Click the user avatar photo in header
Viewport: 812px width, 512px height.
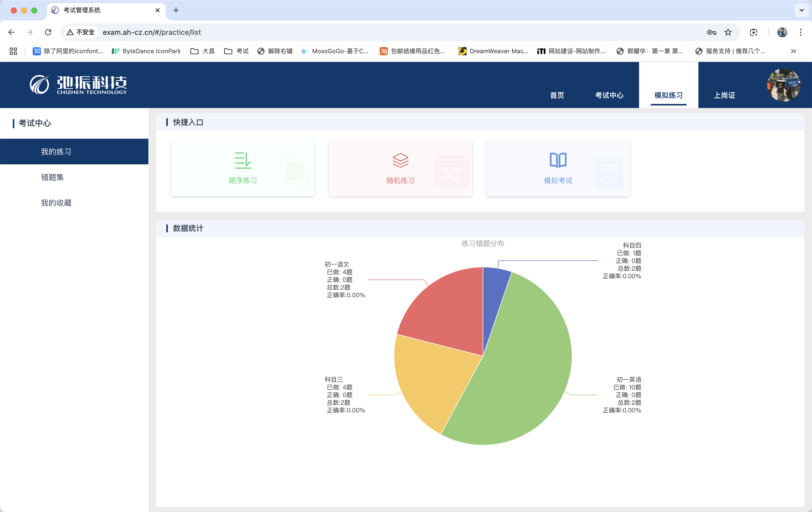point(783,85)
